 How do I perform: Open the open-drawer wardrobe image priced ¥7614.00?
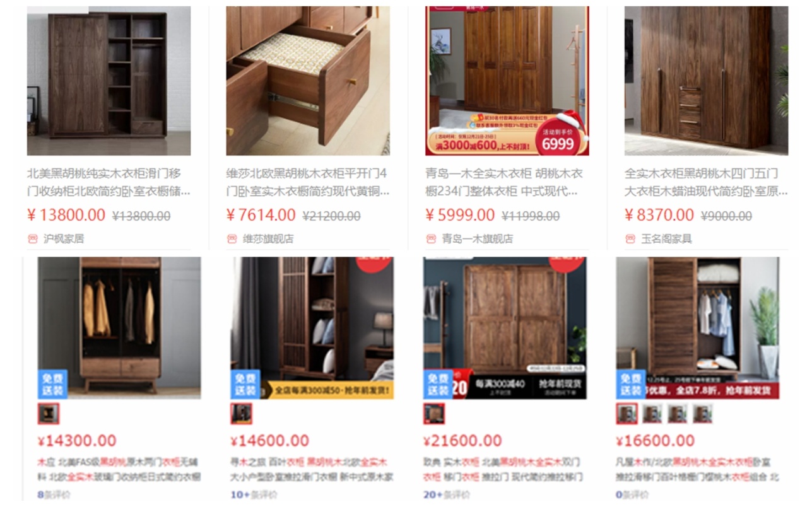pos(308,81)
